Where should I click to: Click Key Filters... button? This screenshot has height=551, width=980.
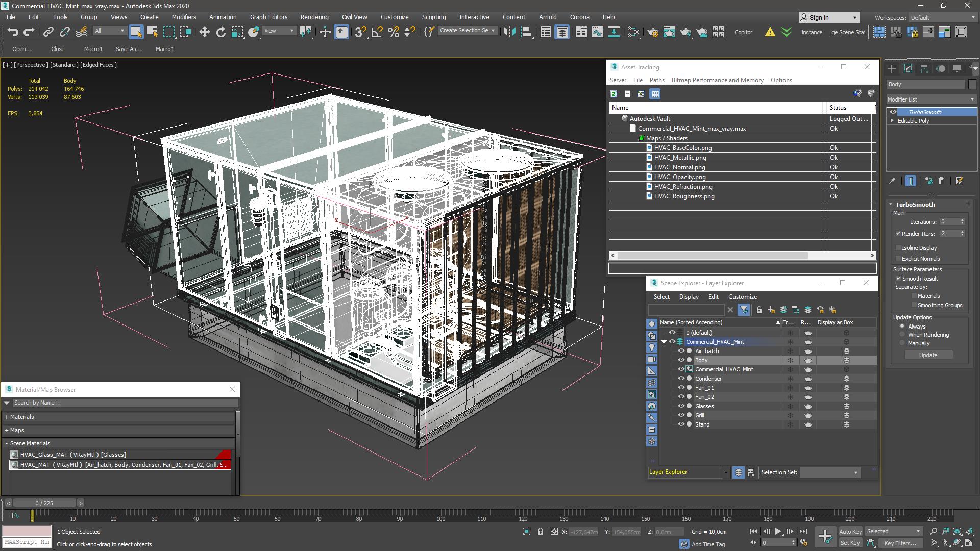(x=900, y=543)
